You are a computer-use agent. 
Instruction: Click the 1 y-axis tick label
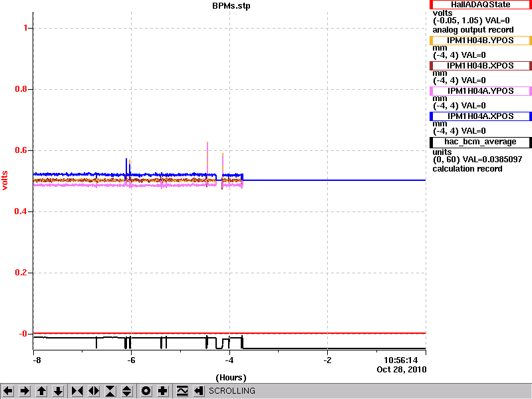point(26,28)
